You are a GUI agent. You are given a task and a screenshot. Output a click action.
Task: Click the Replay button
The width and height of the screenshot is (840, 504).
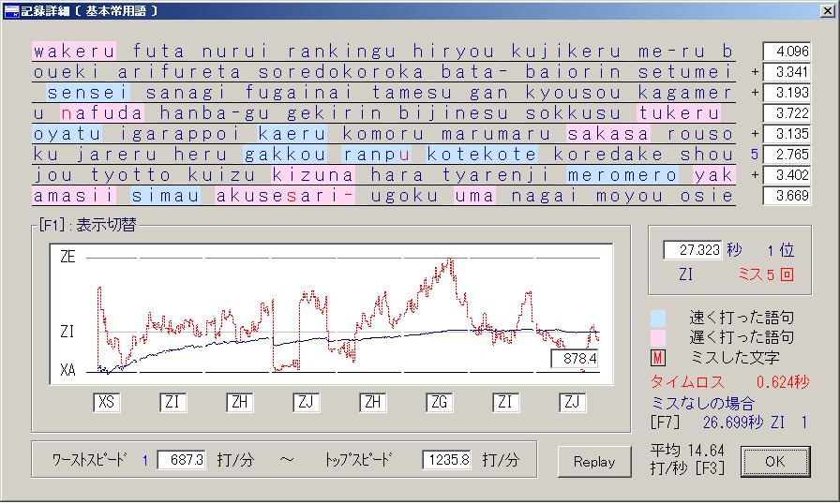[594, 462]
